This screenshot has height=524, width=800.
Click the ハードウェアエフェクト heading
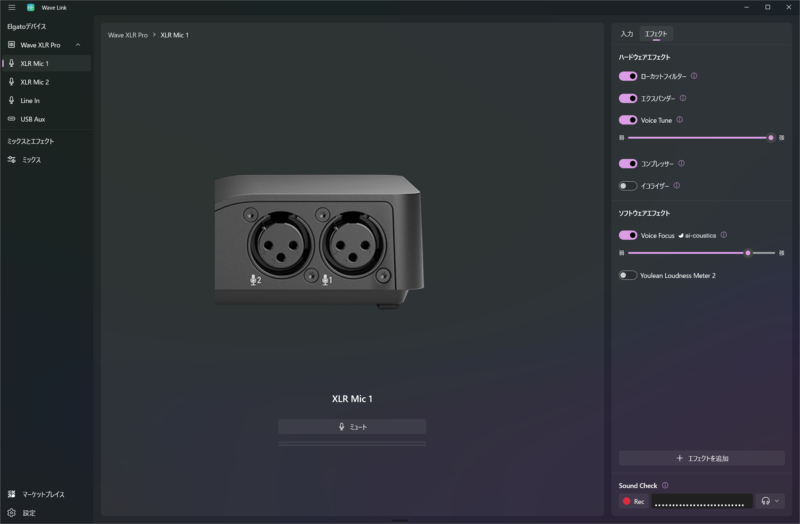click(x=644, y=57)
